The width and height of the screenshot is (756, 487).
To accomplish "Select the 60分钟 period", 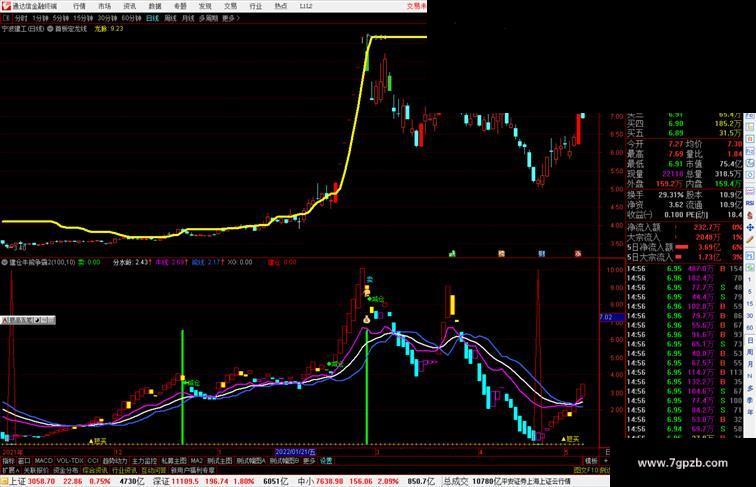I will 131,18.
